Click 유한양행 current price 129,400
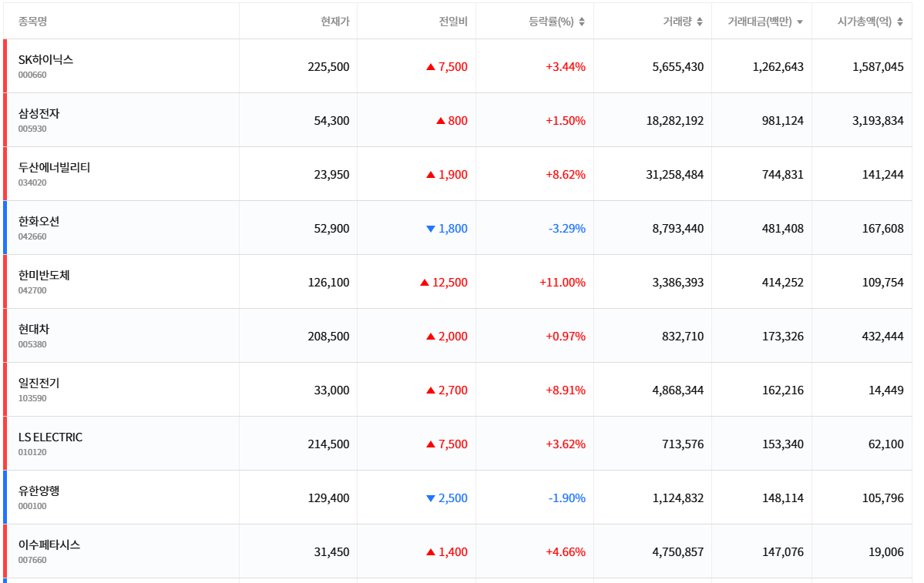 tap(328, 498)
